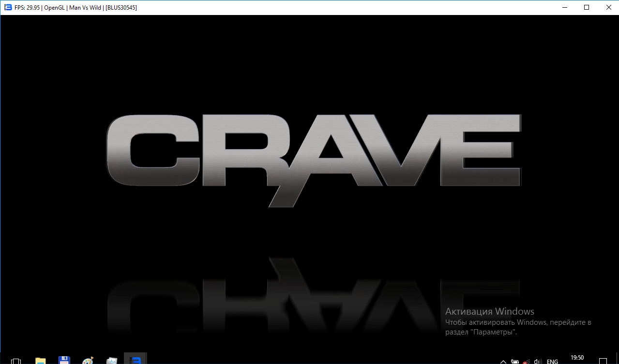Click the power/battery tray icon
619x364 pixels.
pyautogui.click(x=515, y=362)
